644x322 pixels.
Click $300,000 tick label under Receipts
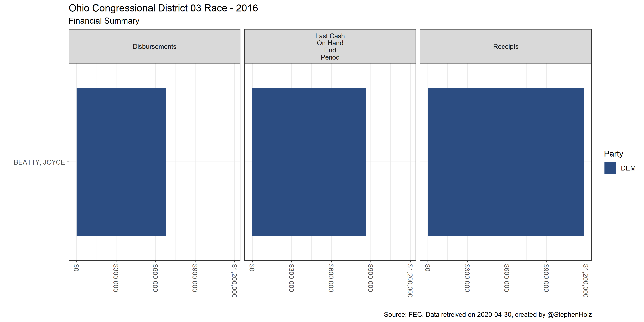coord(467,278)
